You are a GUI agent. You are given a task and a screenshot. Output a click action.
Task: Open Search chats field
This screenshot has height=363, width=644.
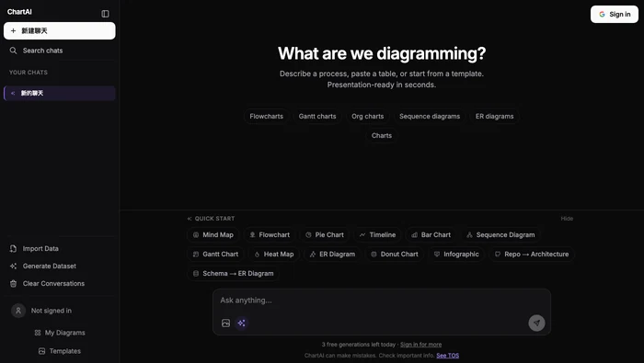click(60, 51)
